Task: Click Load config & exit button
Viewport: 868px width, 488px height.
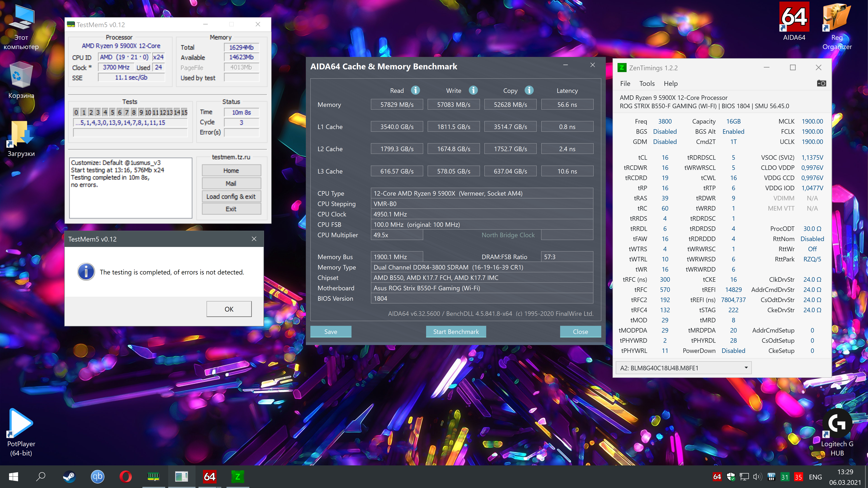Action: 231,196
